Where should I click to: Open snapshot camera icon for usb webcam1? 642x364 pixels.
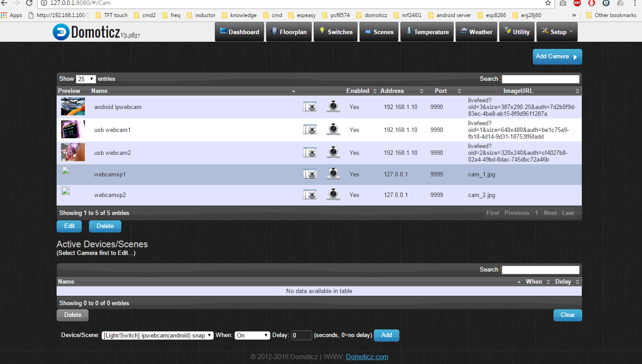click(x=310, y=130)
